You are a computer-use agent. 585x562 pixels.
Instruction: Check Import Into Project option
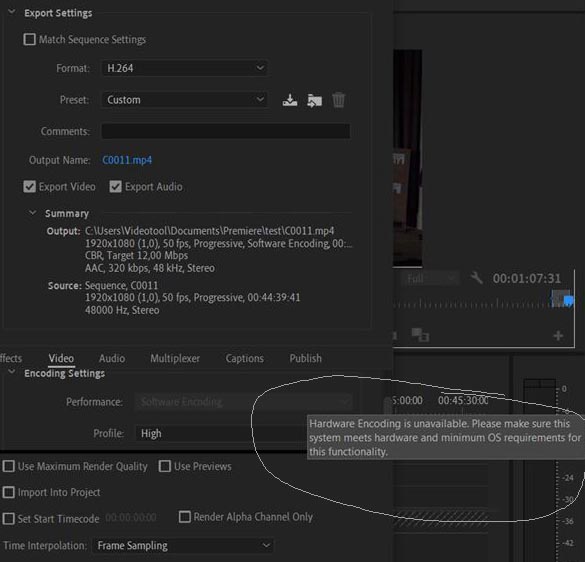tap(8, 492)
